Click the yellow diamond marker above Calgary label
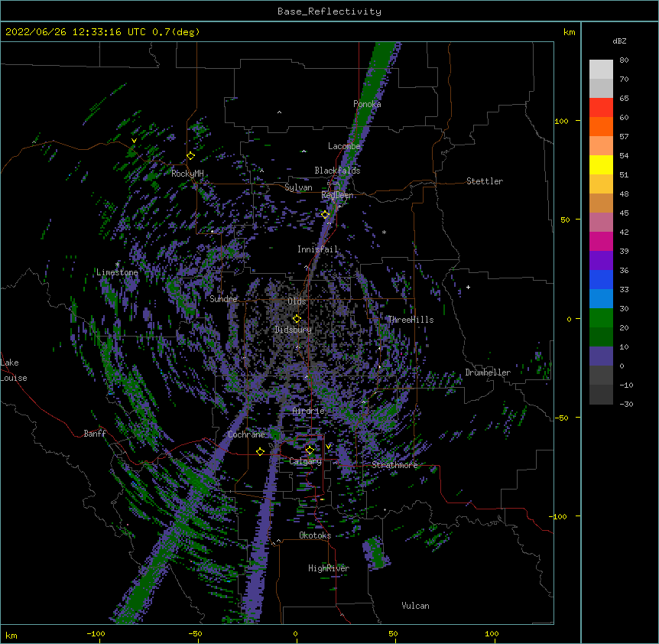The image size is (659, 644). tap(310, 450)
